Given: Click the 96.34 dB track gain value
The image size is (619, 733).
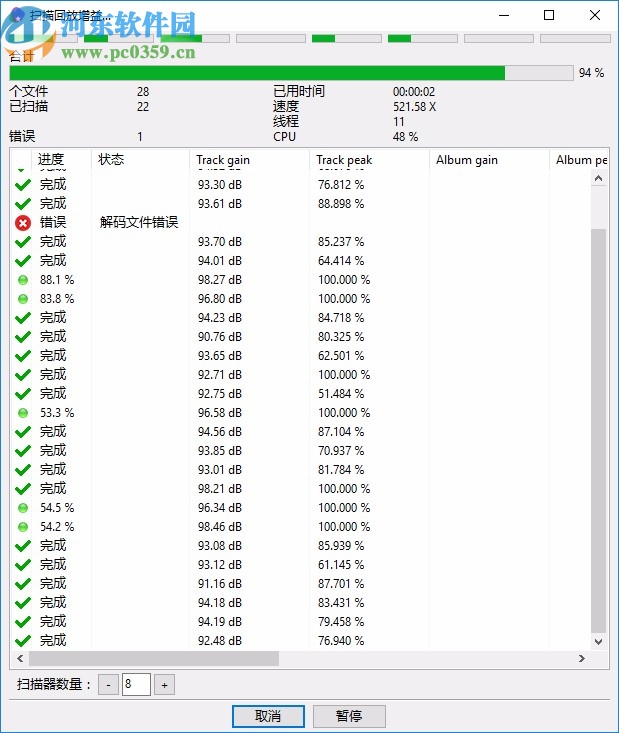Looking at the screenshot, I should click(x=220, y=508).
